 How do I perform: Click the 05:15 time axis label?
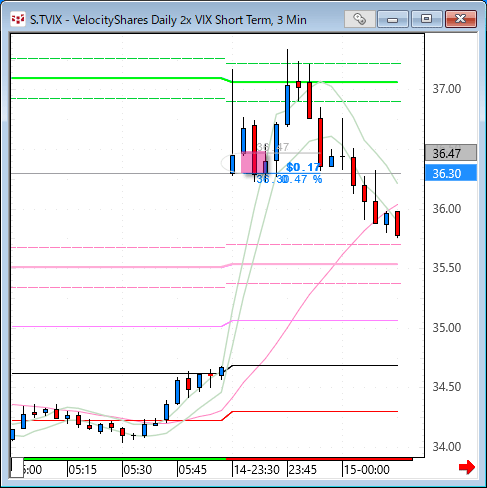tap(83, 470)
